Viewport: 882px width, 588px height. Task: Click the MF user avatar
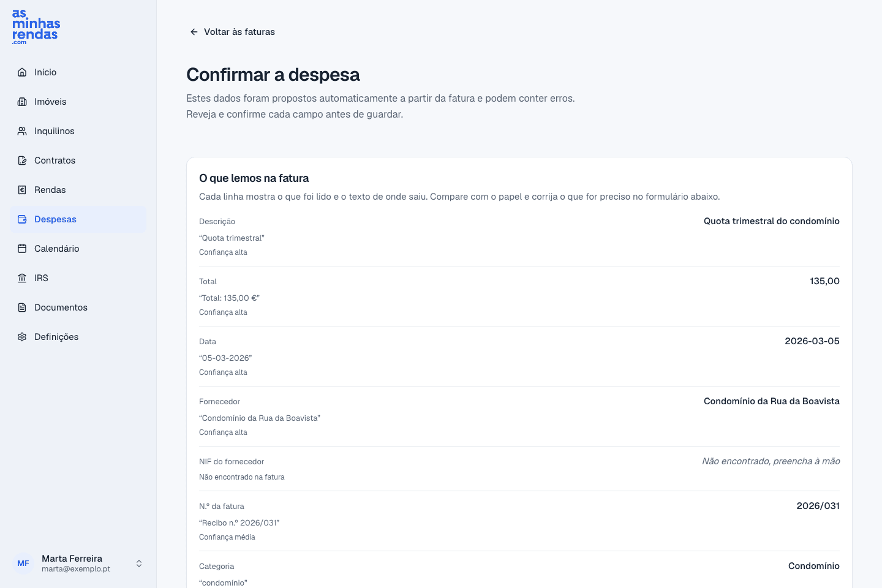click(x=23, y=563)
